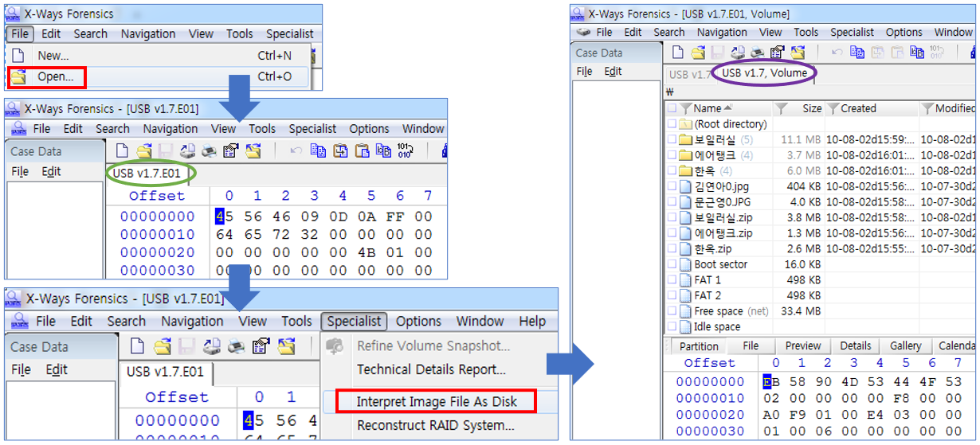Tick checkbox for 보일러실 folder row

click(672, 139)
